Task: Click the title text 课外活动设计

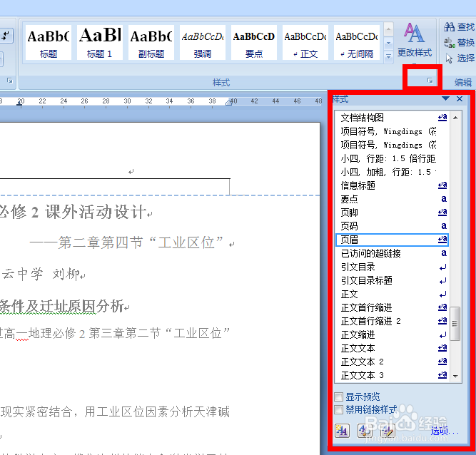Action: pyautogui.click(x=96, y=211)
